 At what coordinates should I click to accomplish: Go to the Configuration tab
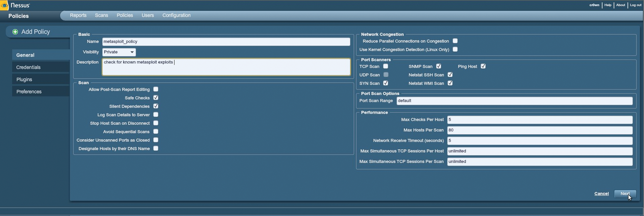click(x=176, y=16)
